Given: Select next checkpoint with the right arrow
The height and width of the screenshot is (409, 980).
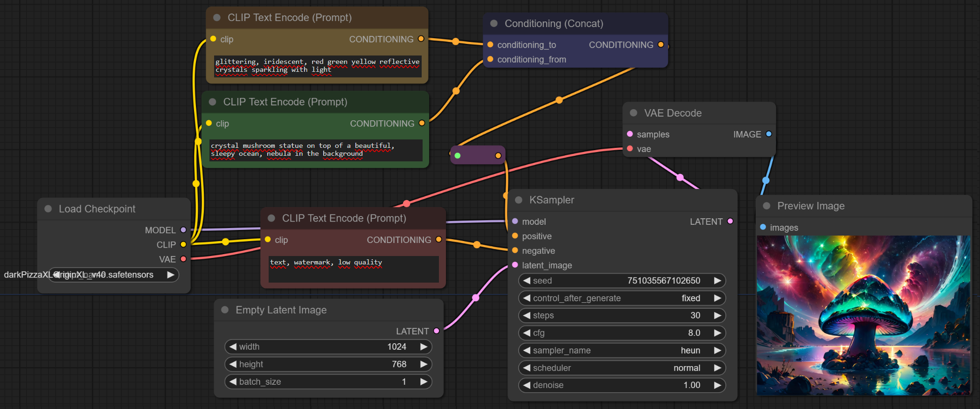Looking at the screenshot, I should pyautogui.click(x=171, y=275).
